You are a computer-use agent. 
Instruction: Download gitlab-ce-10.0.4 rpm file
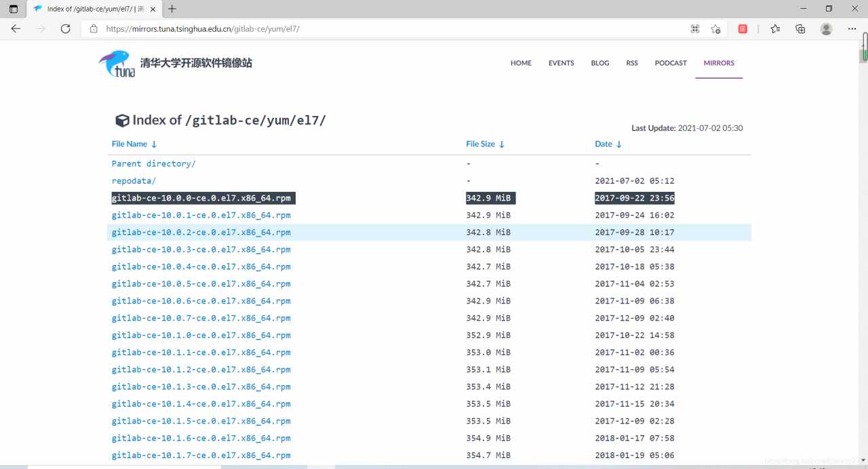tap(201, 267)
